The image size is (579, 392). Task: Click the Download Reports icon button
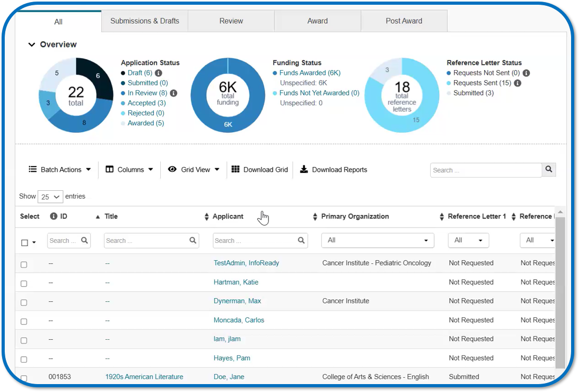click(x=304, y=170)
